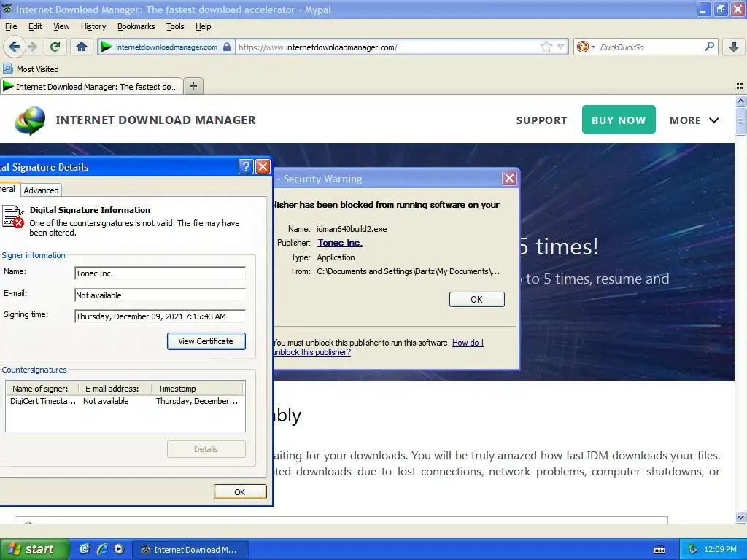Click OK in Digital Signature Details dialog

(240, 492)
